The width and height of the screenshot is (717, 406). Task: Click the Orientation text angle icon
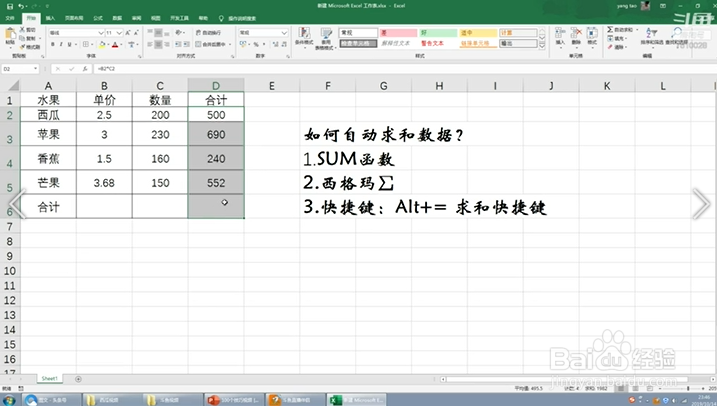(x=178, y=32)
